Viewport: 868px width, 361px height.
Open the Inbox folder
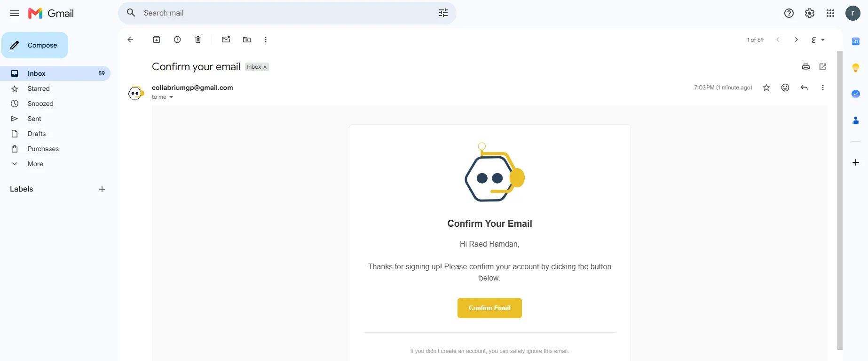55,73
